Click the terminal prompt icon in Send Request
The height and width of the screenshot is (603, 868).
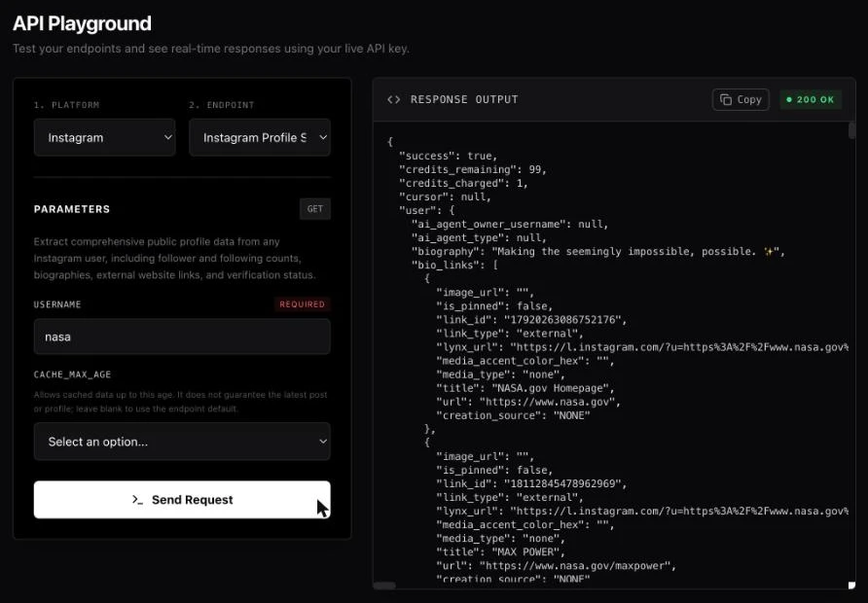(137, 500)
